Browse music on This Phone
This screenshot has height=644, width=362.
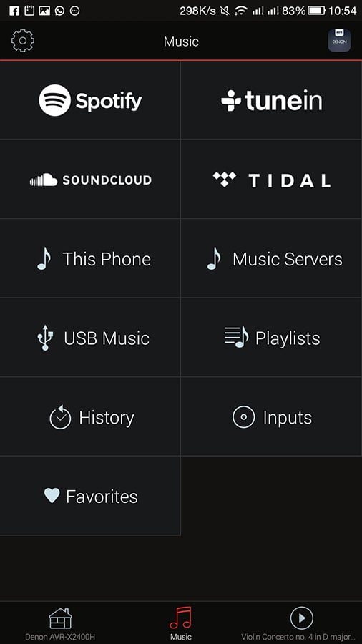pos(90,259)
